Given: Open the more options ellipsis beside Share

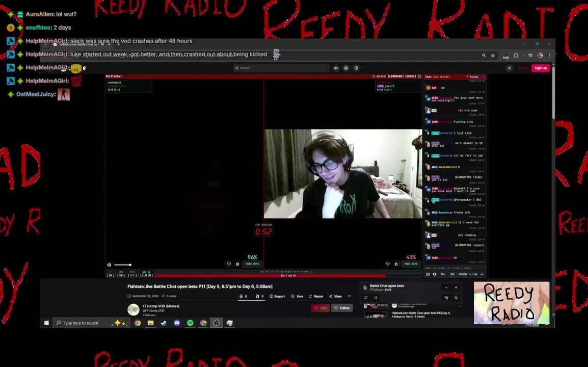Looking at the screenshot, I should point(350,296).
